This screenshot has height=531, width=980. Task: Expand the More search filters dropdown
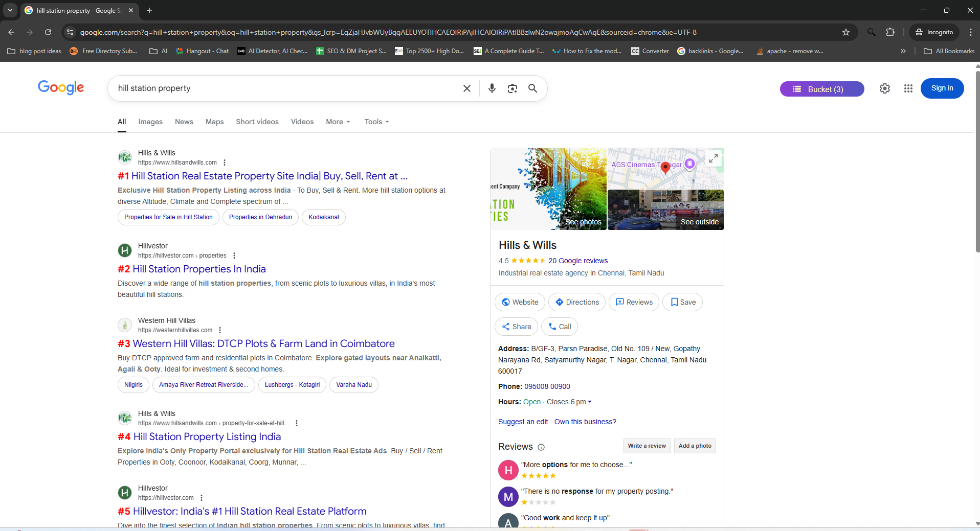[338, 122]
